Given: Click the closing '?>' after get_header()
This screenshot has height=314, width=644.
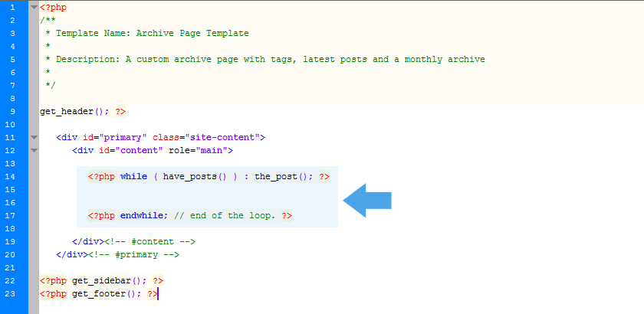Looking at the screenshot, I should pos(120,112).
